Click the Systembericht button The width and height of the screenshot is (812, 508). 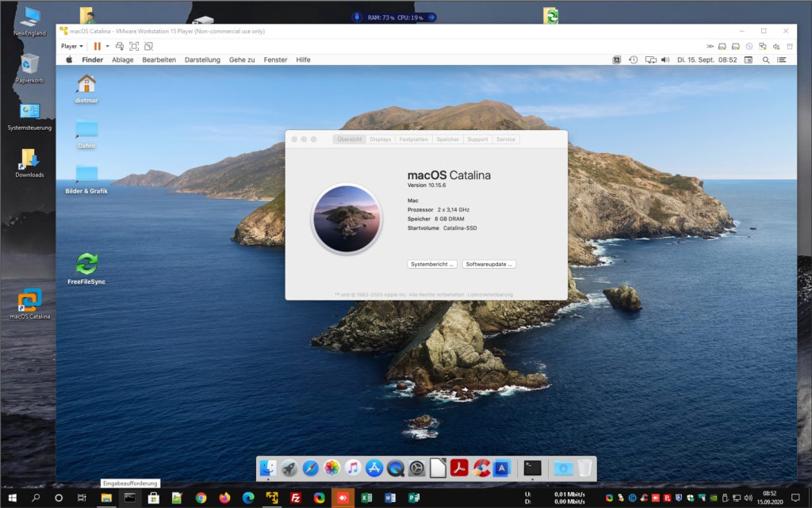432,265
